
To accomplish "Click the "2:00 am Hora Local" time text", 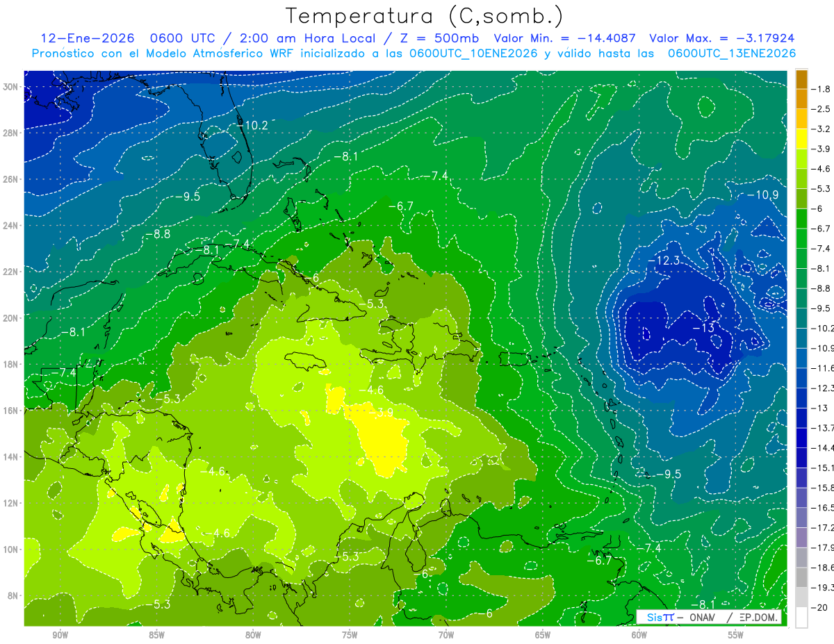I will coord(309,38).
